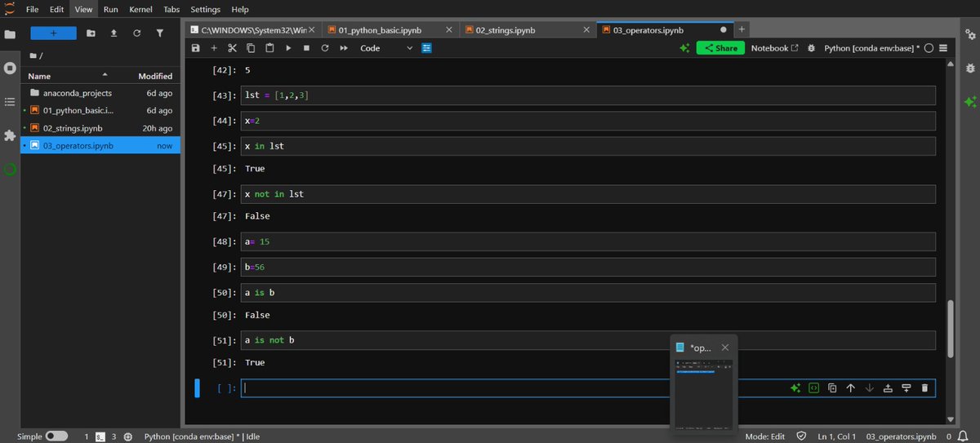Open the Tabs menu

click(171, 9)
